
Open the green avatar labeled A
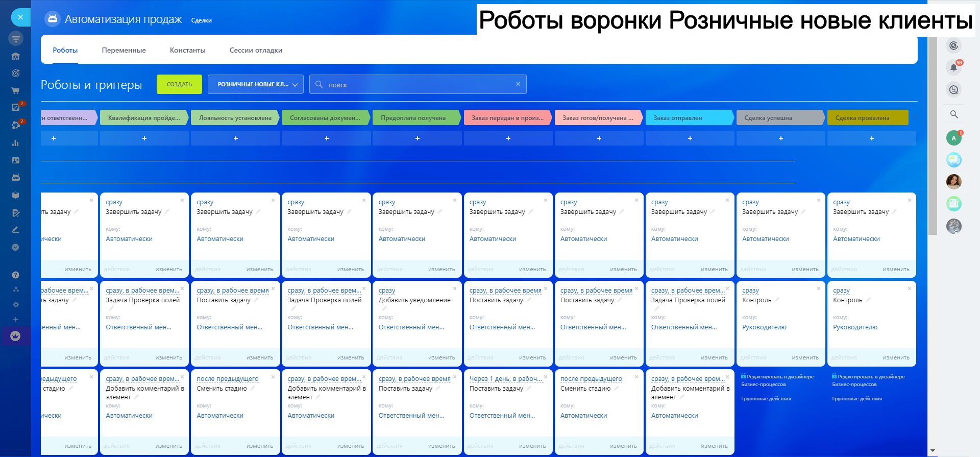pos(954,138)
